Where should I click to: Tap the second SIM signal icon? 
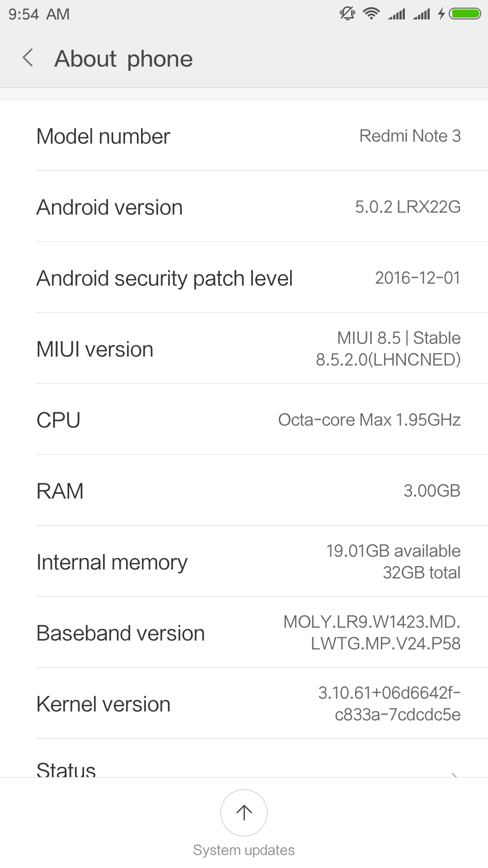tap(422, 14)
